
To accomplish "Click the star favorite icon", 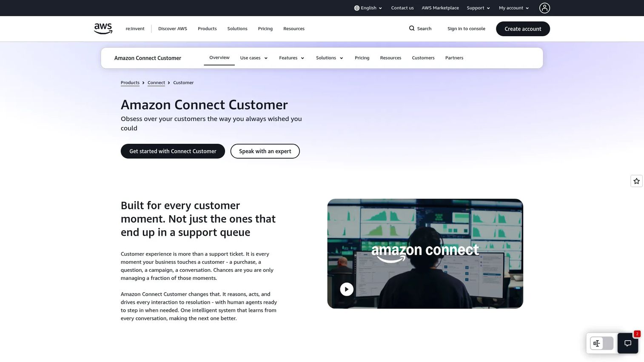I will [x=636, y=181].
